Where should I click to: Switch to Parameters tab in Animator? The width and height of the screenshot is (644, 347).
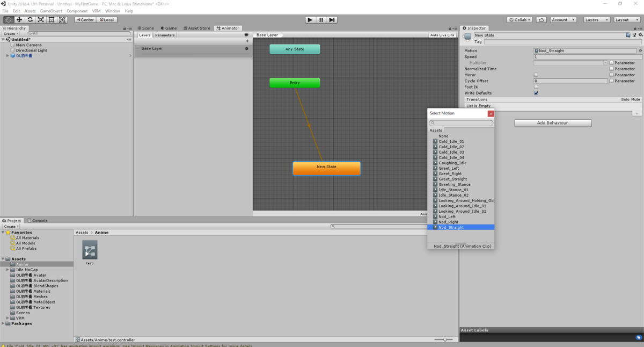pyautogui.click(x=165, y=35)
